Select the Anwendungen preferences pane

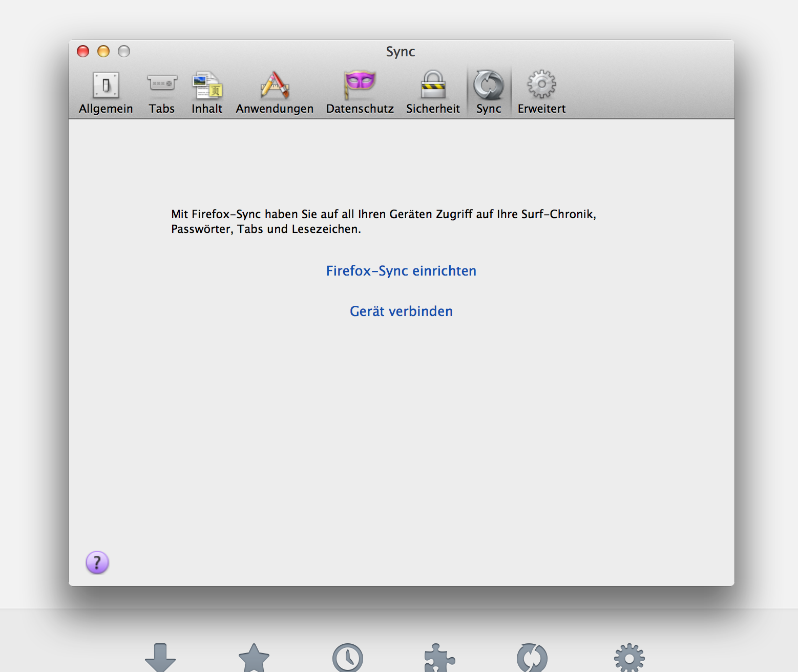(x=275, y=93)
